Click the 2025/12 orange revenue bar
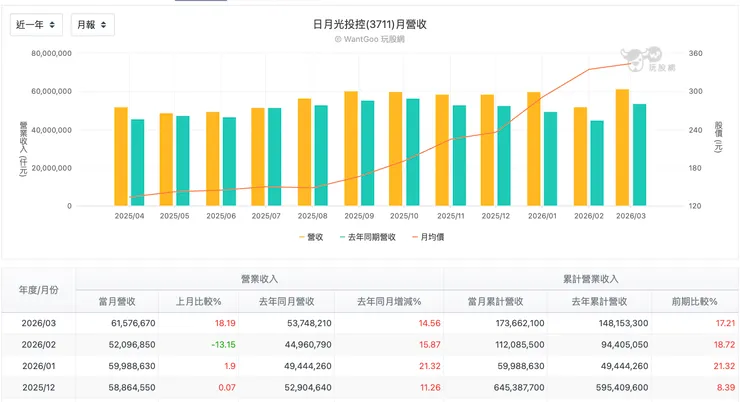740x402 pixels. point(488,150)
